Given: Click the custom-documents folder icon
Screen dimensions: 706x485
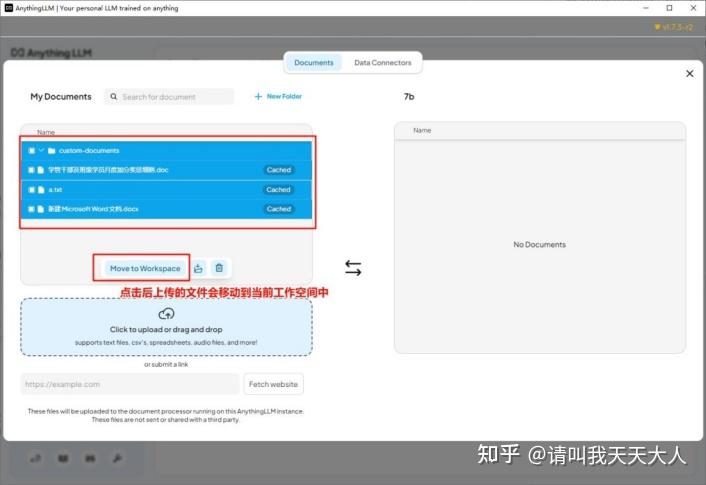Looking at the screenshot, I should [x=51, y=150].
